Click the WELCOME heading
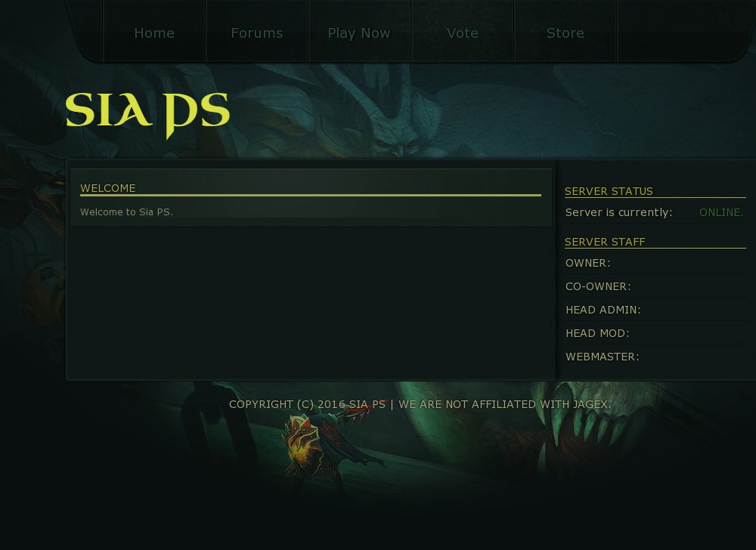This screenshot has height=550, width=756. [x=108, y=188]
